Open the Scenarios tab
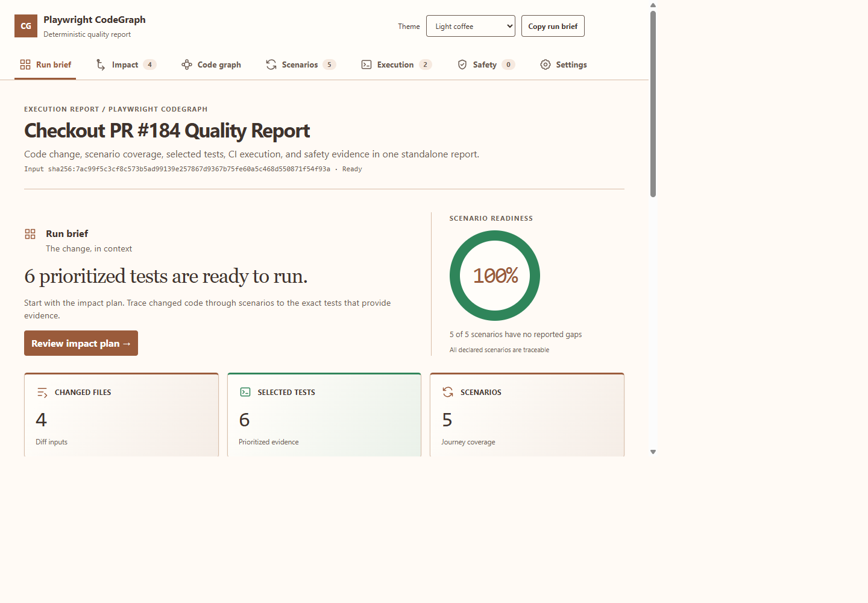 [301, 65]
